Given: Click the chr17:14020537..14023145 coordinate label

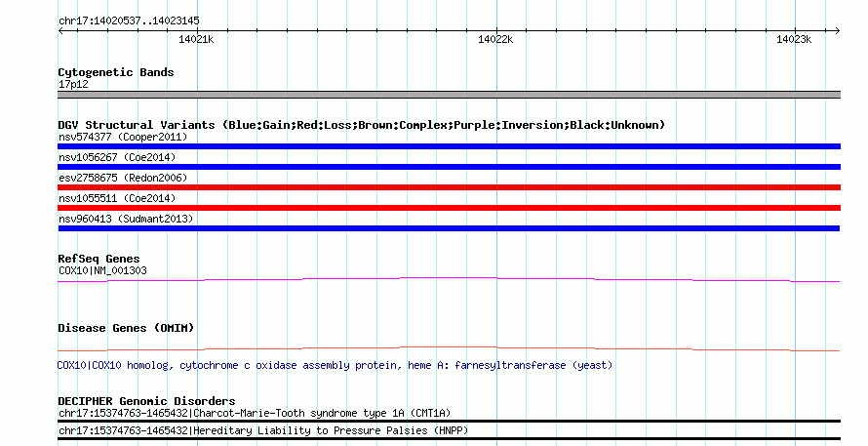Looking at the screenshot, I should [x=129, y=21].
